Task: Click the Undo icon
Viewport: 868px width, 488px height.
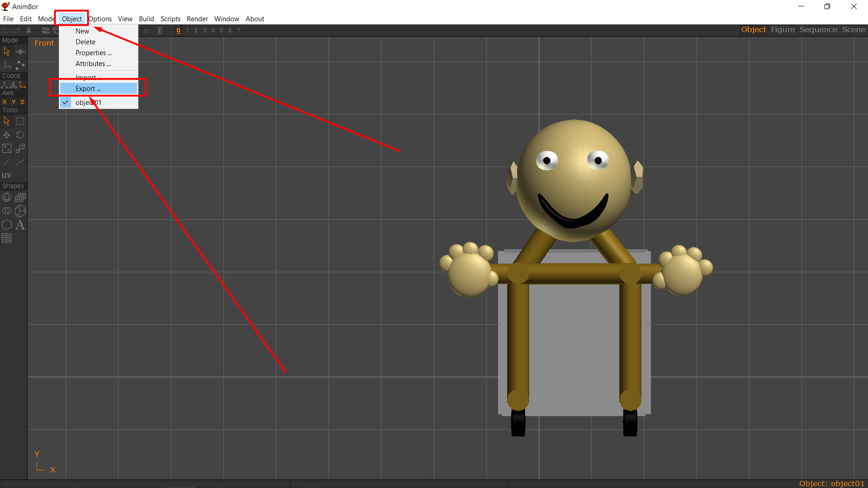Action: click(x=5, y=30)
